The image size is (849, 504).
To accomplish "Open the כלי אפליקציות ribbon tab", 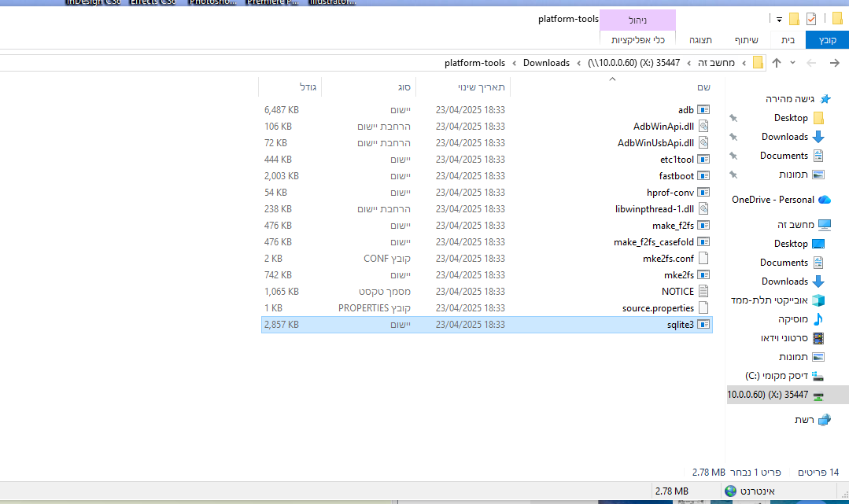I will point(638,39).
